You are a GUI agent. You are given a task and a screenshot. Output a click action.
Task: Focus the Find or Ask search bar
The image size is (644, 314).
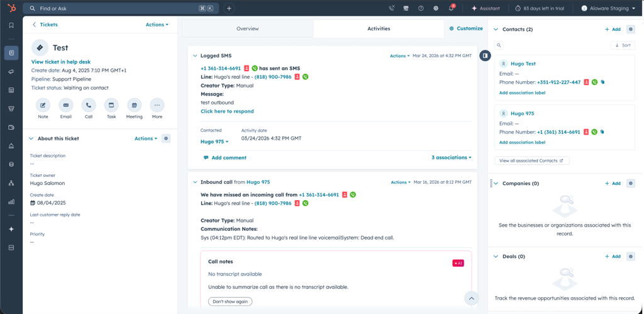121,8
